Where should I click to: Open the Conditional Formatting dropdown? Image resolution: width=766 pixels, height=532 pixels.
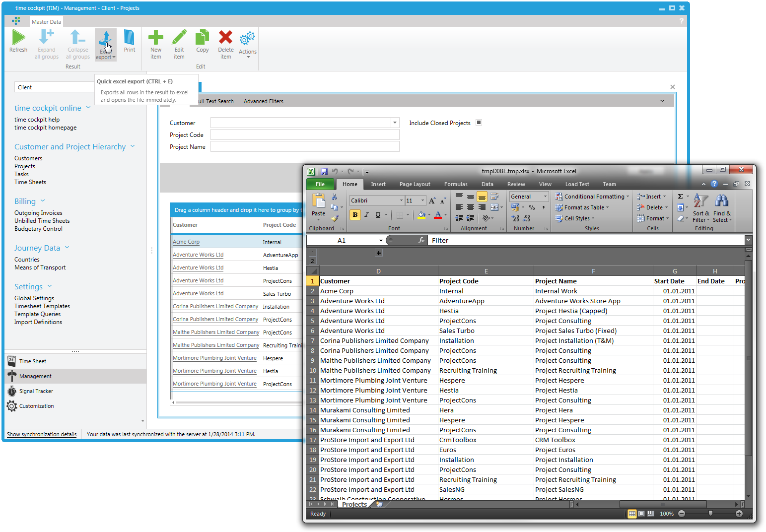592,197
